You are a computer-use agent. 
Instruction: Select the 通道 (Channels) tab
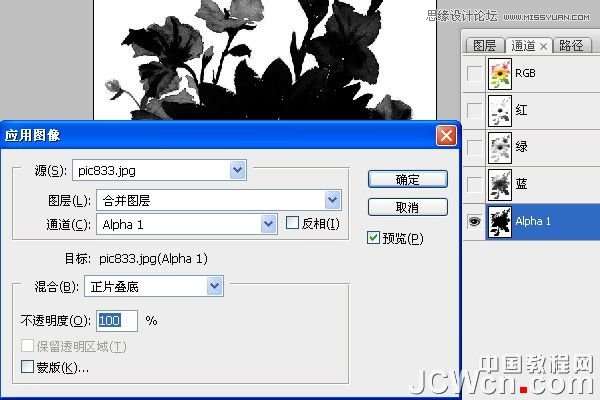coord(523,46)
